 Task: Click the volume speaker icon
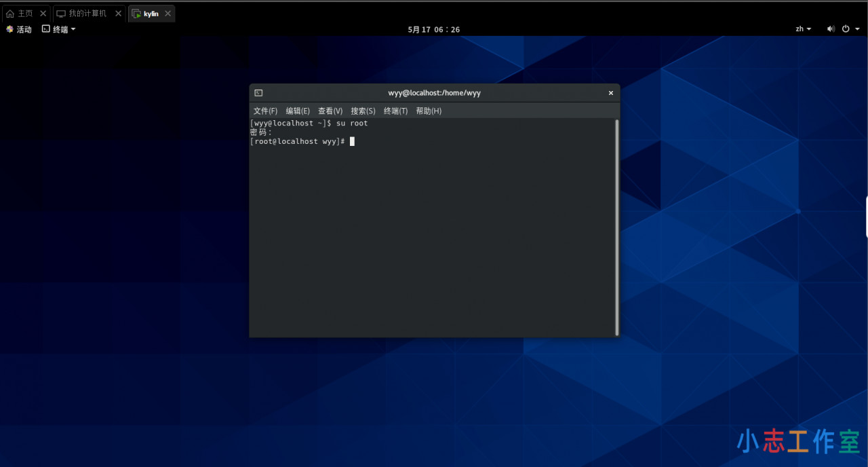point(830,29)
